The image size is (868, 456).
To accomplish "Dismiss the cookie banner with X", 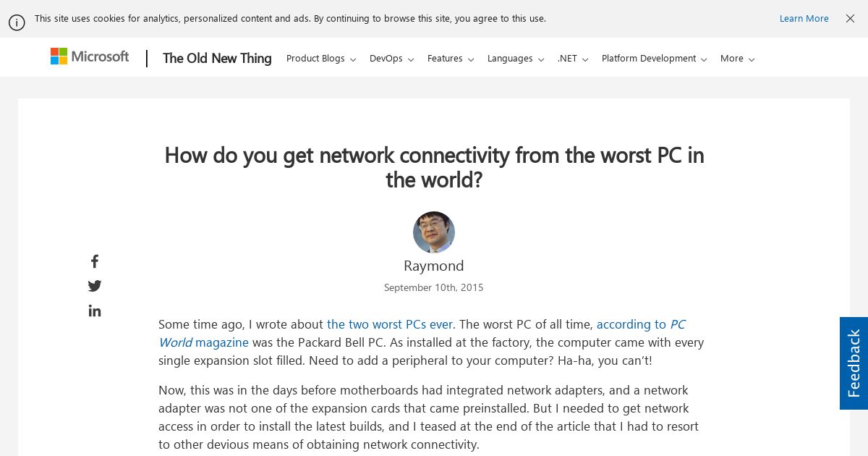I will (x=850, y=19).
